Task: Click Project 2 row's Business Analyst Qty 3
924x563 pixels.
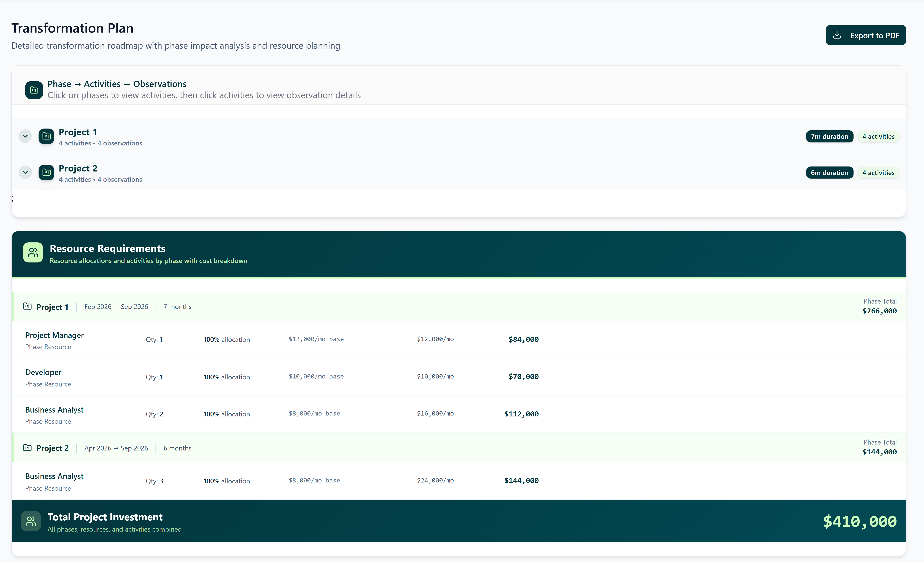Action: pos(154,481)
